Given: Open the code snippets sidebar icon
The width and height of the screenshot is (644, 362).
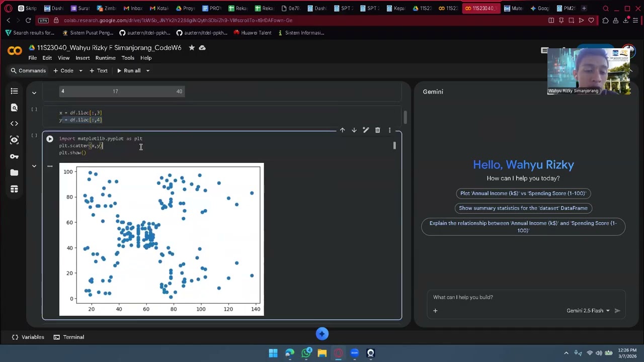Looking at the screenshot, I should point(14,124).
